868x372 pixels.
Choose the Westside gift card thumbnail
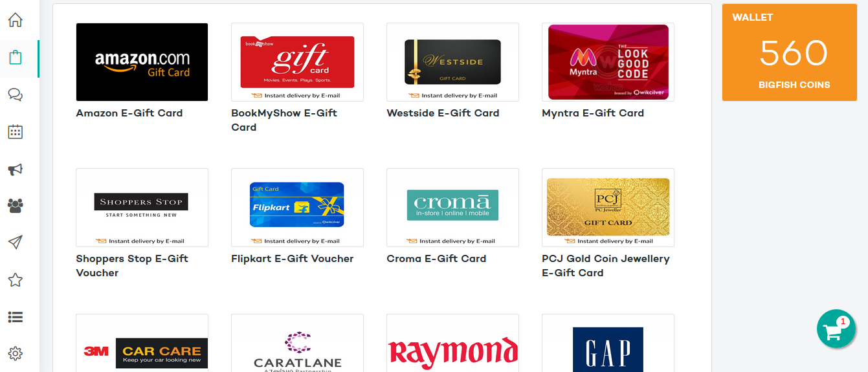click(x=452, y=62)
